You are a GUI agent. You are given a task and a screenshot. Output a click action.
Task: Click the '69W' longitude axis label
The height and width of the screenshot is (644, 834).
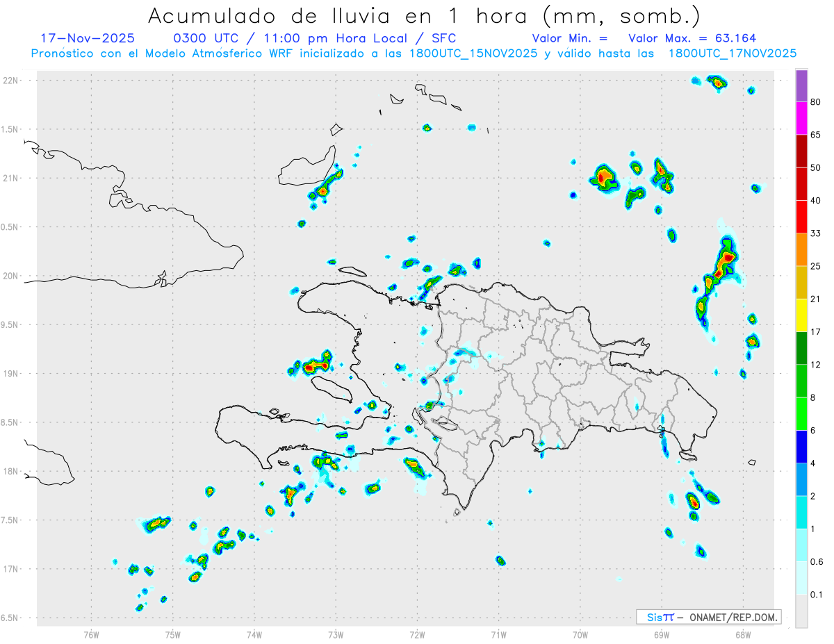(662, 634)
